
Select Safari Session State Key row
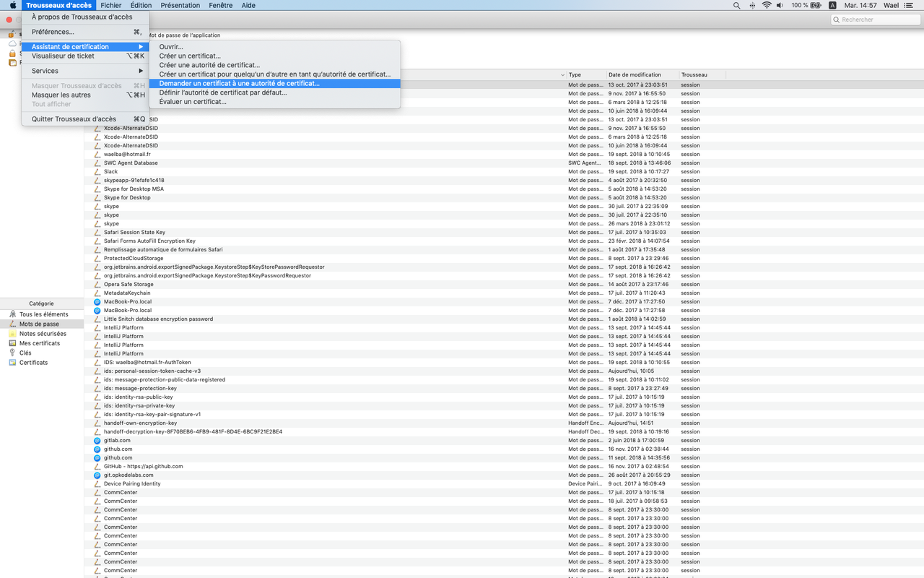504,232
